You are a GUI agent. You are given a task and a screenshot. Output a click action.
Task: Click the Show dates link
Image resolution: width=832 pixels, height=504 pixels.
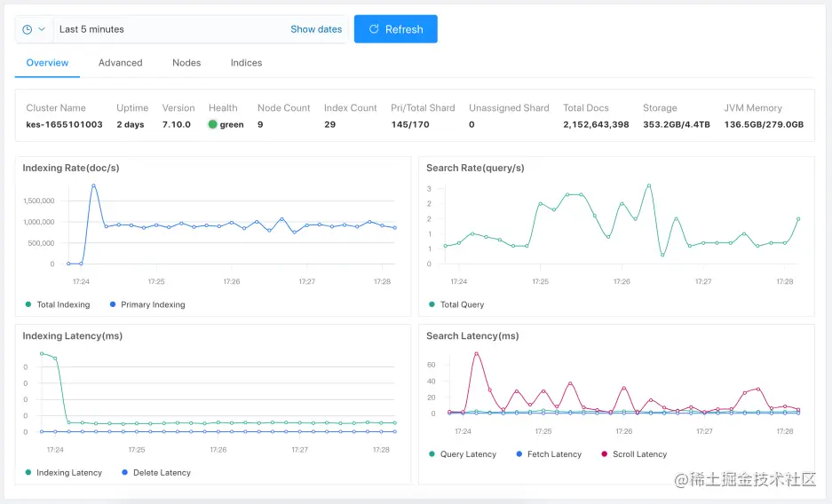(316, 29)
